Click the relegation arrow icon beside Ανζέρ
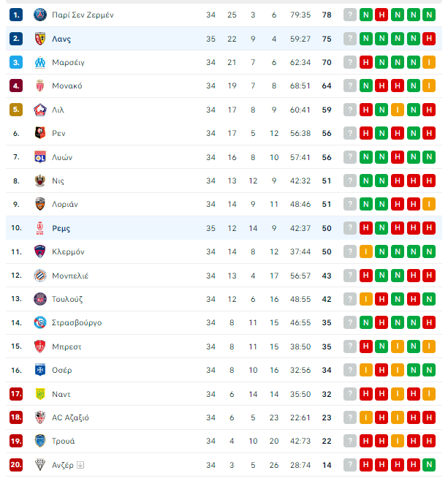This screenshot has width=448, height=481. pos(80,465)
